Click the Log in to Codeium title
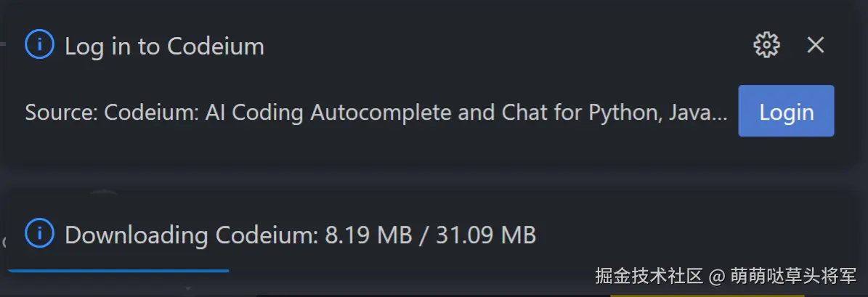Viewport: 868px width, 297px height. point(164,46)
